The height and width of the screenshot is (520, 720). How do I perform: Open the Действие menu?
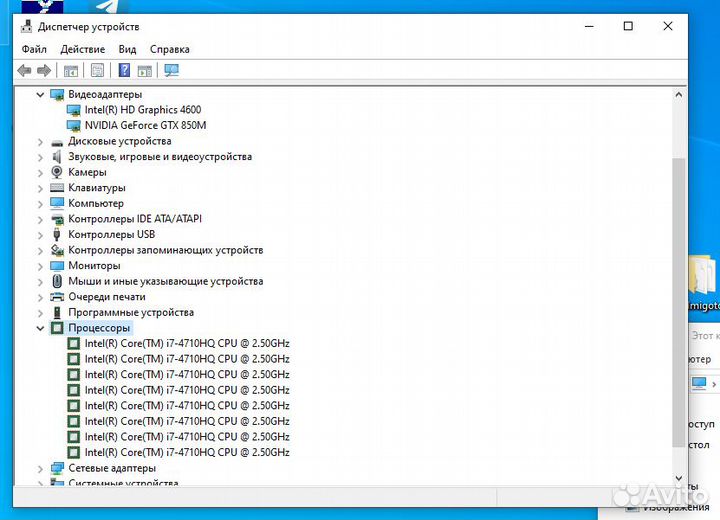click(82, 49)
